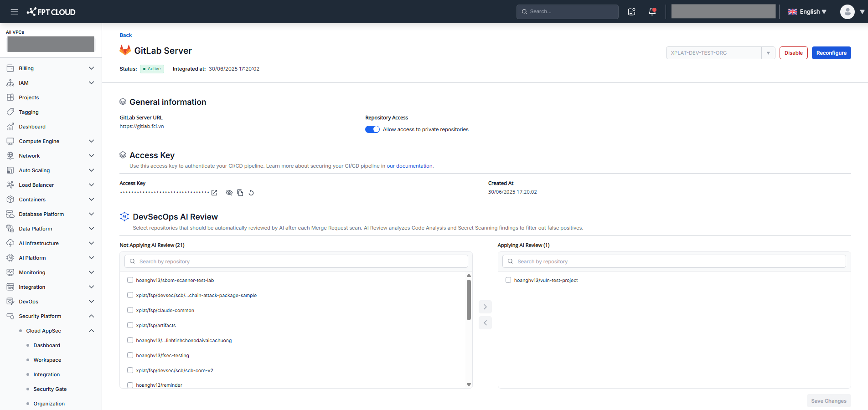
Task: Open the XPLAT-DEV-TEST-ORG organization dropdown
Action: 720,53
